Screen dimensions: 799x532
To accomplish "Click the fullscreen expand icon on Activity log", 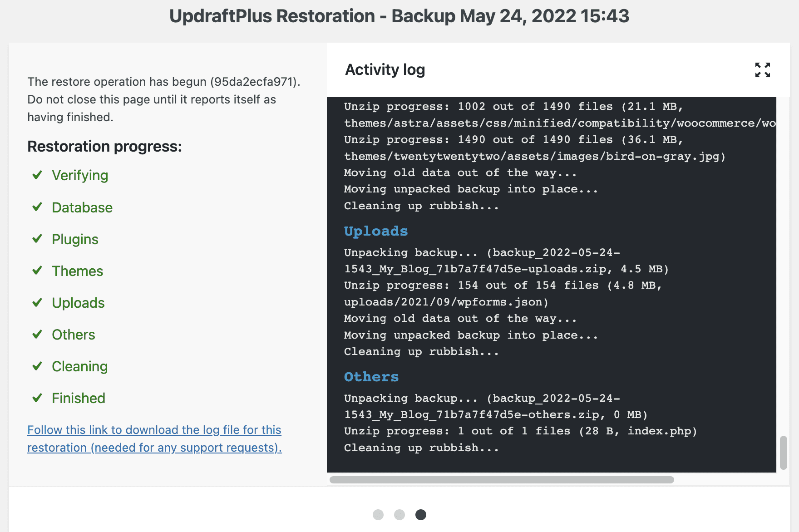I will 763,70.
